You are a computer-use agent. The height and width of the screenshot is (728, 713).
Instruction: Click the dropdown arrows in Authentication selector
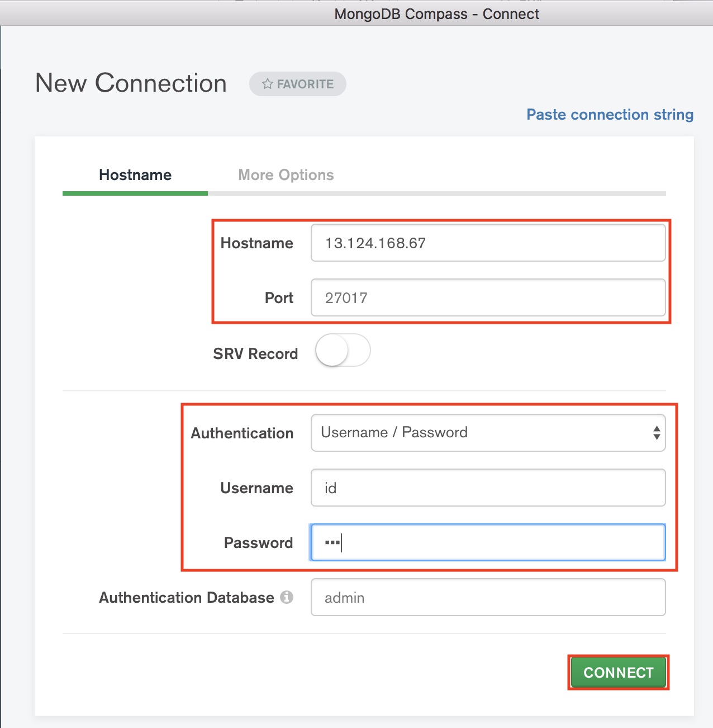(x=657, y=433)
